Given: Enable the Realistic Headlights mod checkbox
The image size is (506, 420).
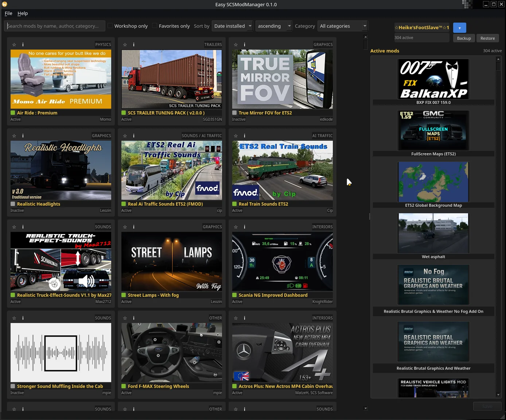Looking at the screenshot, I should pos(13,204).
